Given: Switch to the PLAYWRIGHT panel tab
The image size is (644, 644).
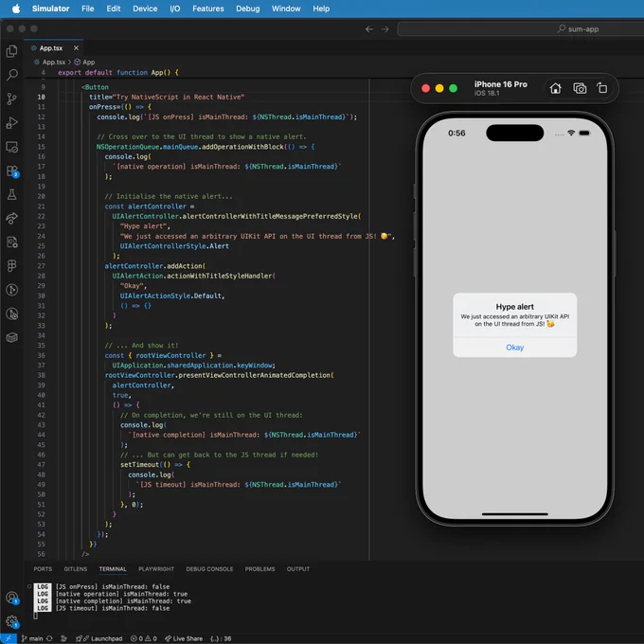Looking at the screenshot, I should click(156, 569).
